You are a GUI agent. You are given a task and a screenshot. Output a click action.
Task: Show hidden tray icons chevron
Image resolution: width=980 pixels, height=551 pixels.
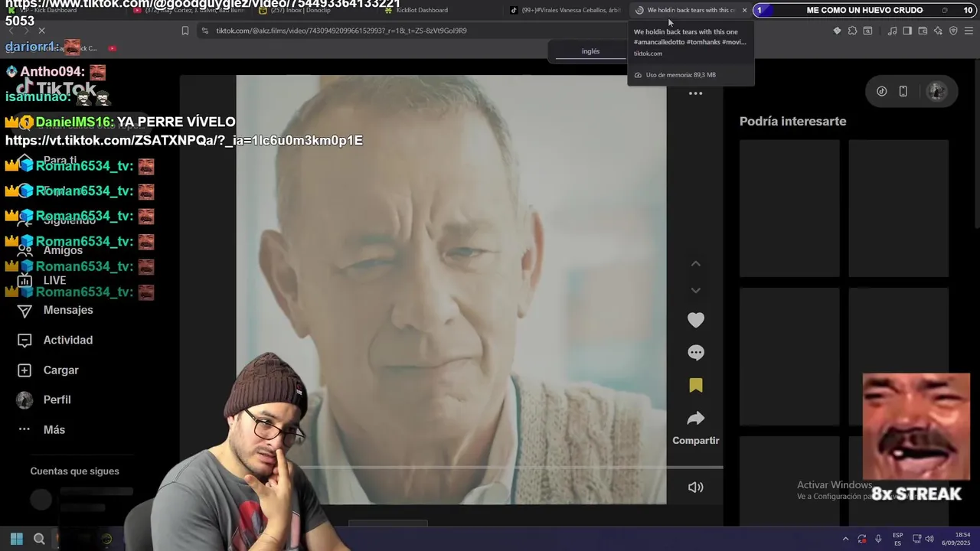point(845,539)
